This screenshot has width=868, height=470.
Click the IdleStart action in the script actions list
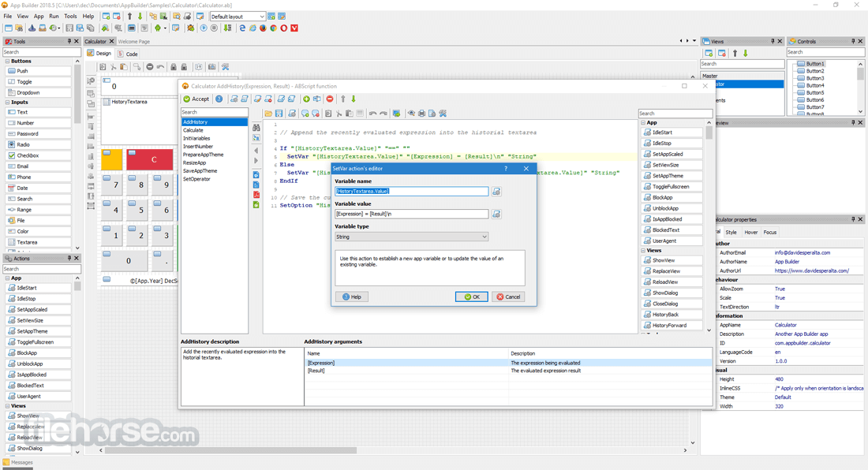[x=672, y=132]
